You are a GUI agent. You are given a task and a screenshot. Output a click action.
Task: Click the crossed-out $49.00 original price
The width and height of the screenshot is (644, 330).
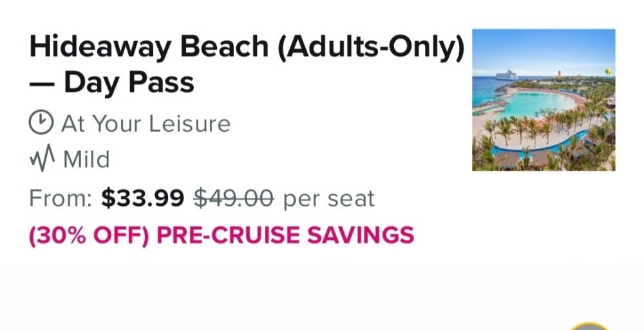click(x=234, y=198)
